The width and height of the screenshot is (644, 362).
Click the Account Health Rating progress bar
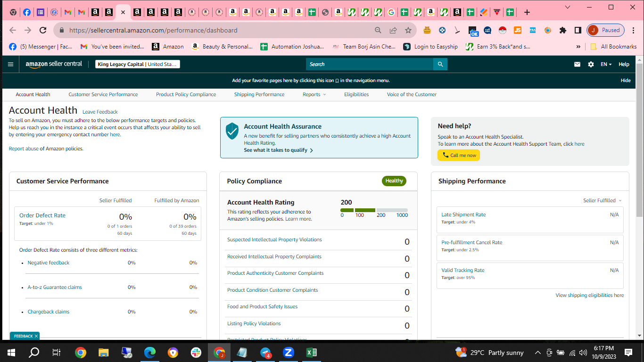pos(374,210)
